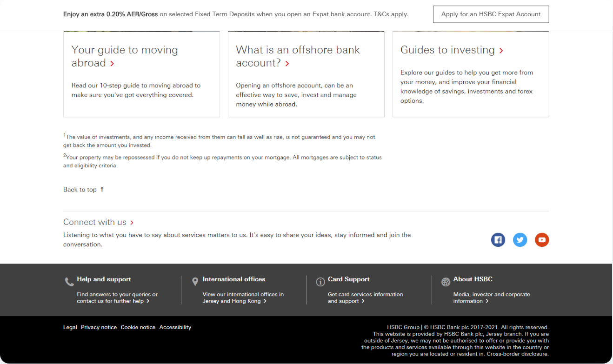Open the Legal footer link
Image resolution: width=613 pixels, height=364 pixels.
[70, 327]
